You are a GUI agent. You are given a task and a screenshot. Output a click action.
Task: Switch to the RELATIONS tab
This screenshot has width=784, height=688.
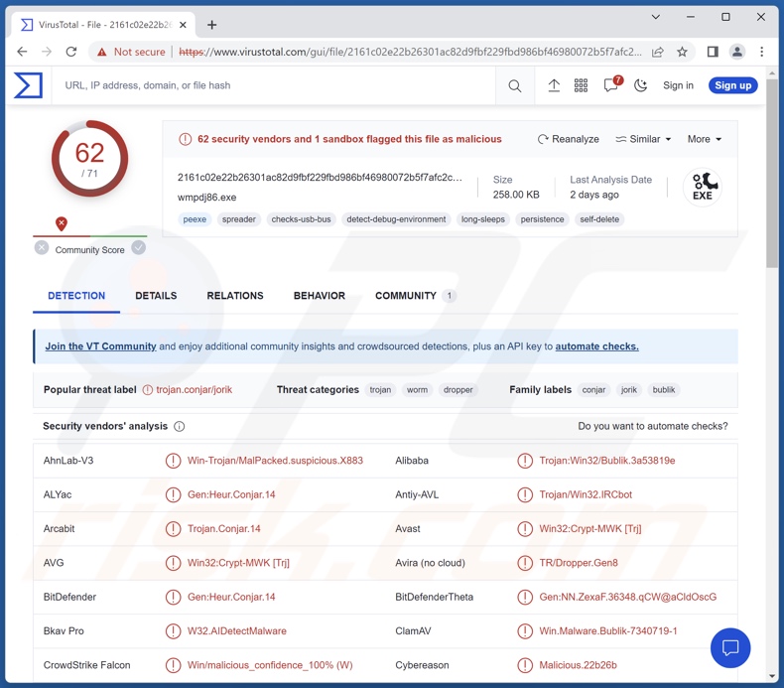(235, 296)
